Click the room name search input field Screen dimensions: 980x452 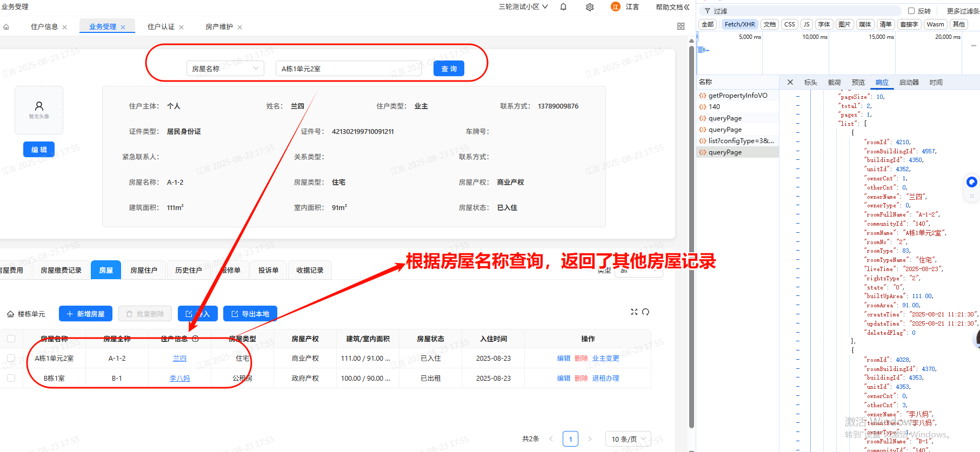click(349, 69)
